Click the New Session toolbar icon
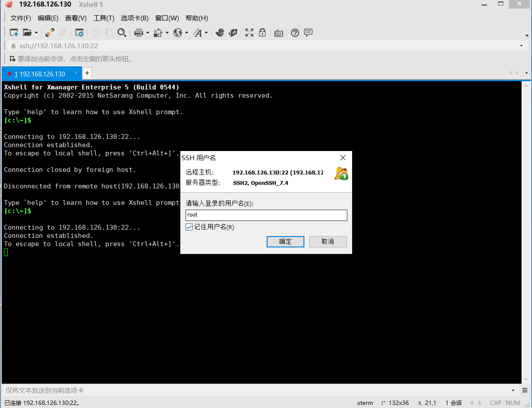 point(14,33)
